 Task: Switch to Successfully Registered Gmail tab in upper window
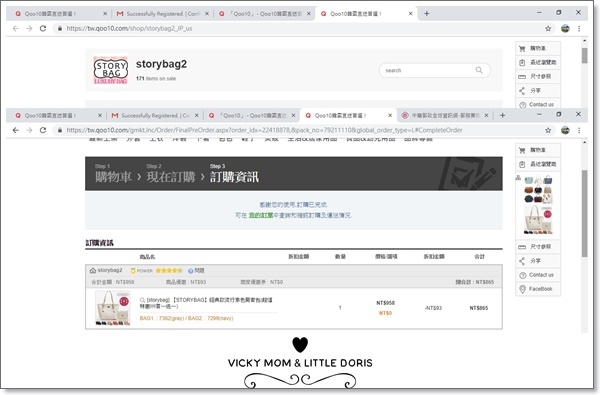pos(162,14)
